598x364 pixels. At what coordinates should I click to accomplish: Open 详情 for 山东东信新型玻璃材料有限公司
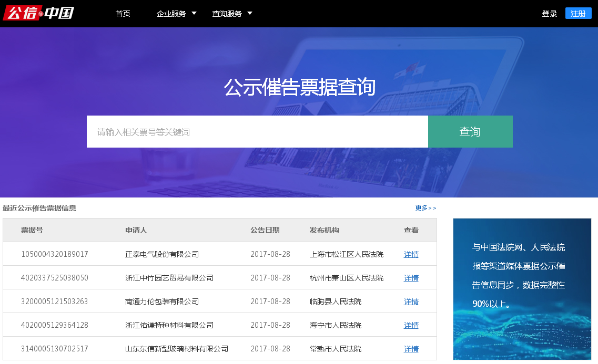click(x=411, y=349)
